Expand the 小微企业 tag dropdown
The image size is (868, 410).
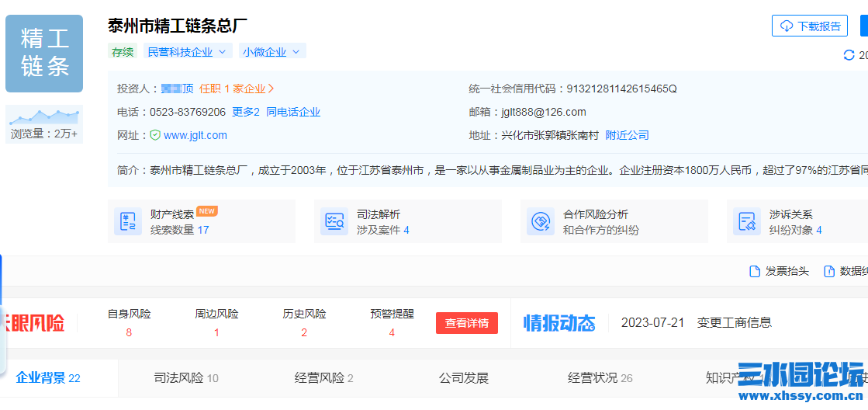tap(272, 52)
